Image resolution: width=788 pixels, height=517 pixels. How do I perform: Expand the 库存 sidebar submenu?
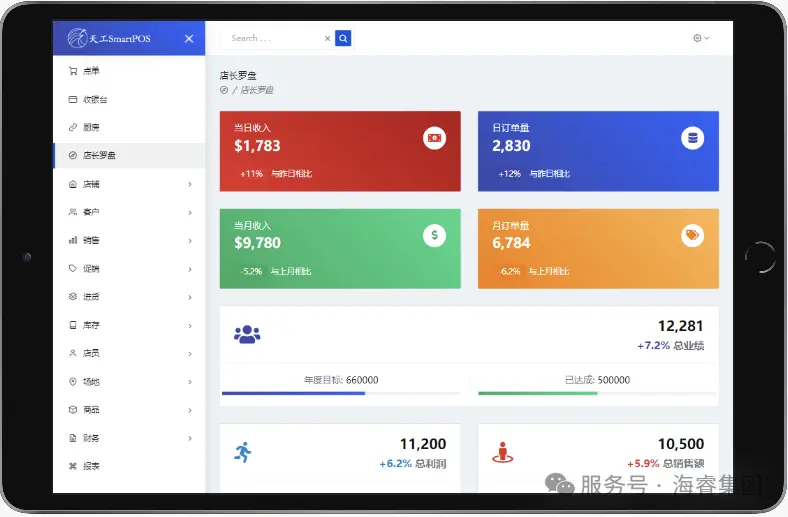pos(129,325)
